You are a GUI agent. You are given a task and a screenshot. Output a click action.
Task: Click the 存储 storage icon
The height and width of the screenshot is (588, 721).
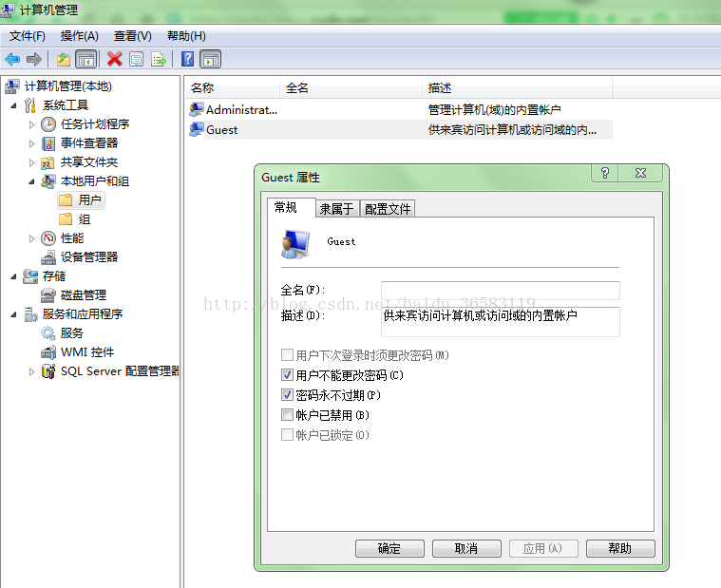(x=30, y=276)
